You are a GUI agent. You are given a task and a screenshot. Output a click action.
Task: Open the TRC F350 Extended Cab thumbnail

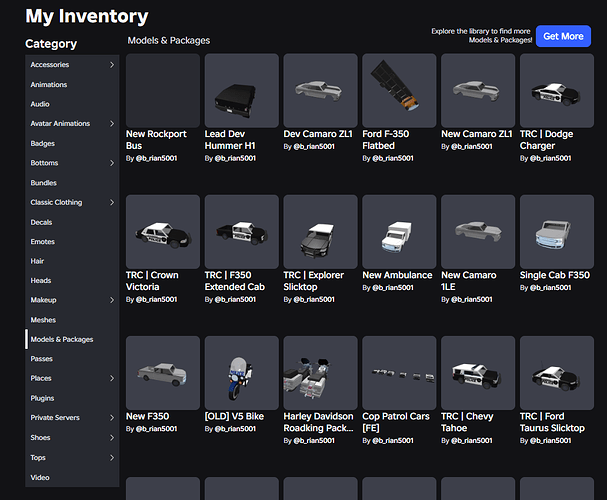click(242, 232)
